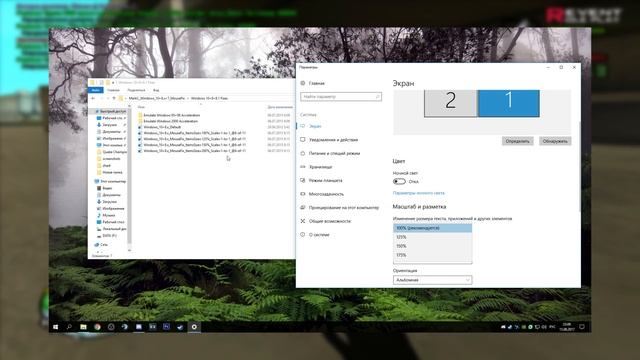Select monitor 2 in display layout
The width and height of the screenshot is (640, 360).
[x=451, y=103]
